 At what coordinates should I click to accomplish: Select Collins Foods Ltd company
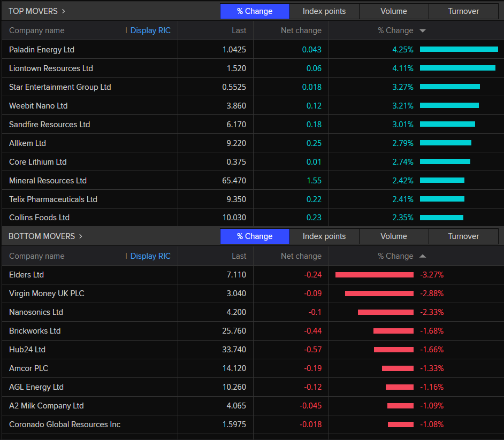click(39, 218)
